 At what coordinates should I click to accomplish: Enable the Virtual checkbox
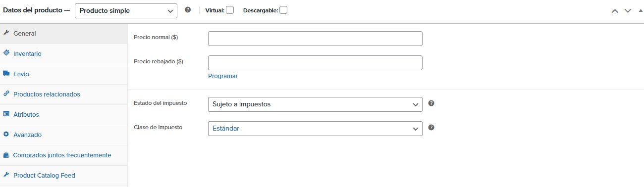pyautogui.click(x=230, y=10)
